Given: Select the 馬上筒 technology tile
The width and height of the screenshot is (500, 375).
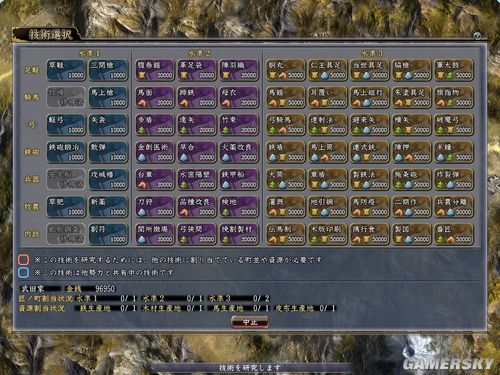Looking at the screenshot, I should [328, 152].
